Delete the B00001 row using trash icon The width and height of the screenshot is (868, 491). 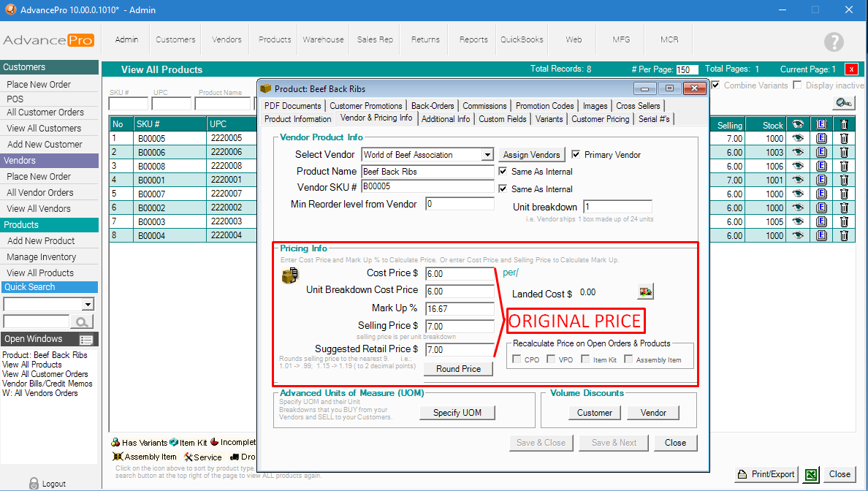tap(844, 180)
